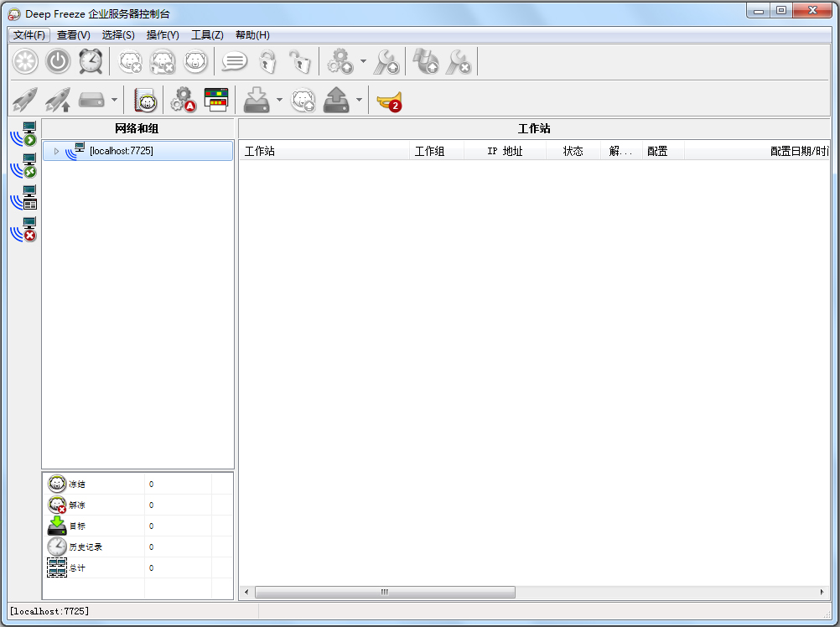Viewport: 840px width, 627px height.
Task: Click the horizontal scrollbar thumb
Action: 385,592
